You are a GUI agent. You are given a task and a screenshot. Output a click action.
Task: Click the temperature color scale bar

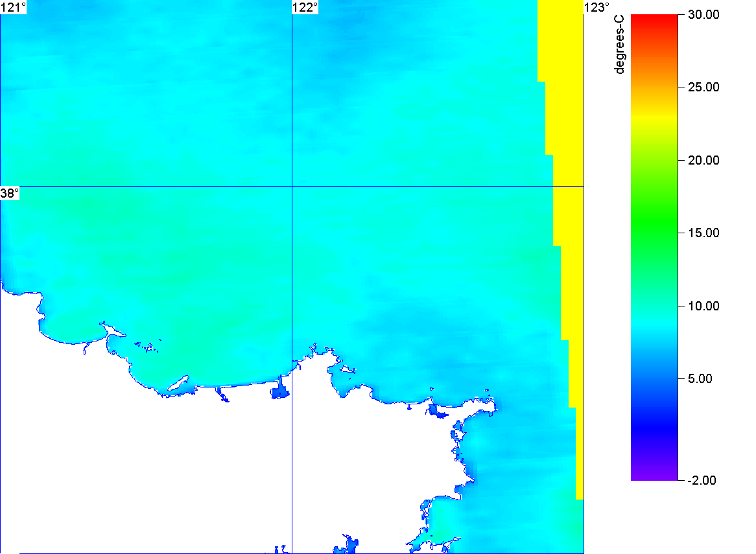click(x=654, y=247)
